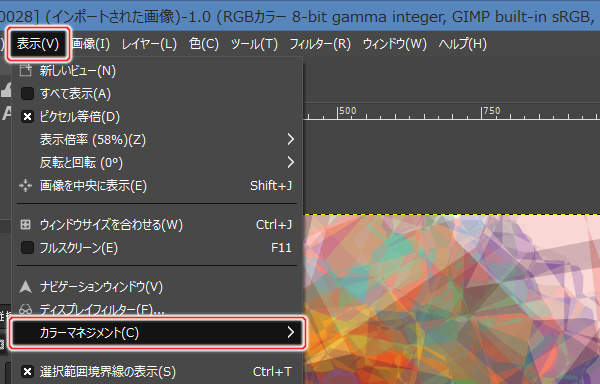The height and width of the screenshot is (384, 600).
Task: Open the ウィンドウ(W) menu
Action: tap(395, 44)
